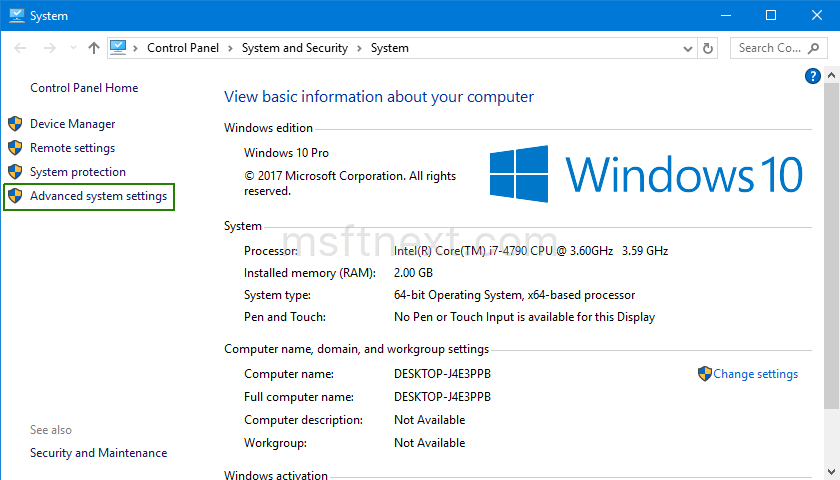Open Security and Maintenance link
The image size is (840, 480).
click(x=99, y=453)
